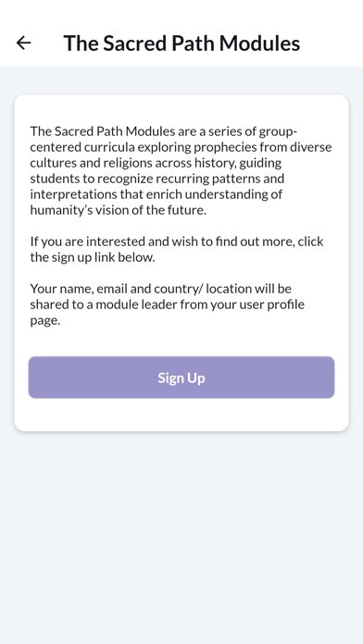Tap the phrase "sign up link below"

point(103,257)
